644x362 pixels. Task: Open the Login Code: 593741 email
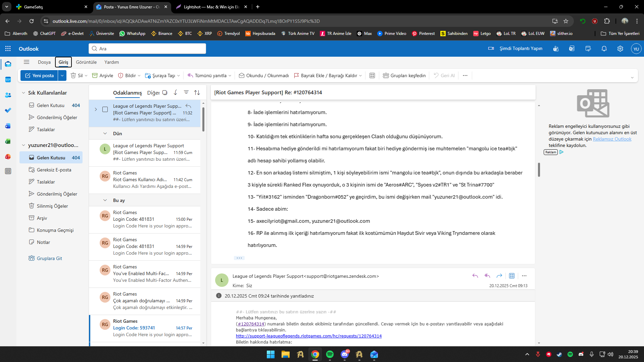(145, 328)
